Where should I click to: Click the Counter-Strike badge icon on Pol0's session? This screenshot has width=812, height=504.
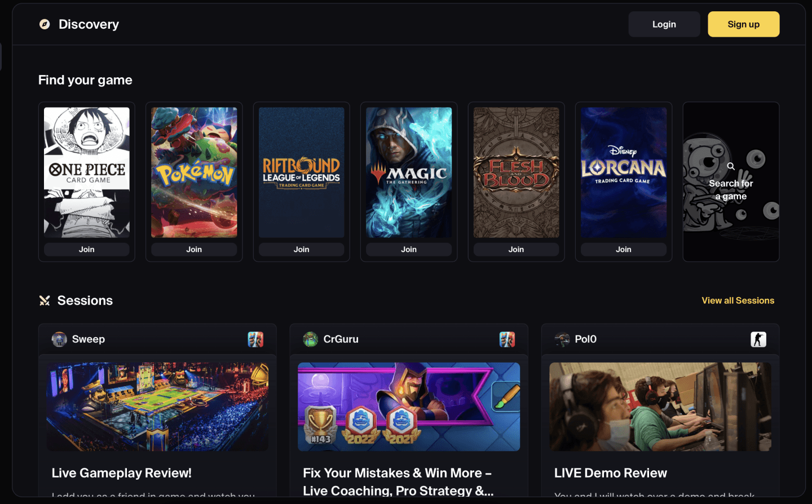tap(758, 339)
